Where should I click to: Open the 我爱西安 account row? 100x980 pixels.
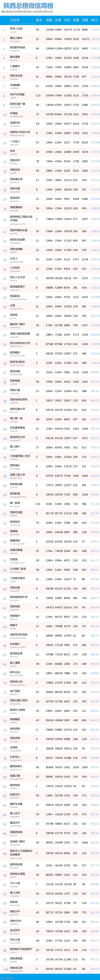pyautogui.click(x=50, y=542)
